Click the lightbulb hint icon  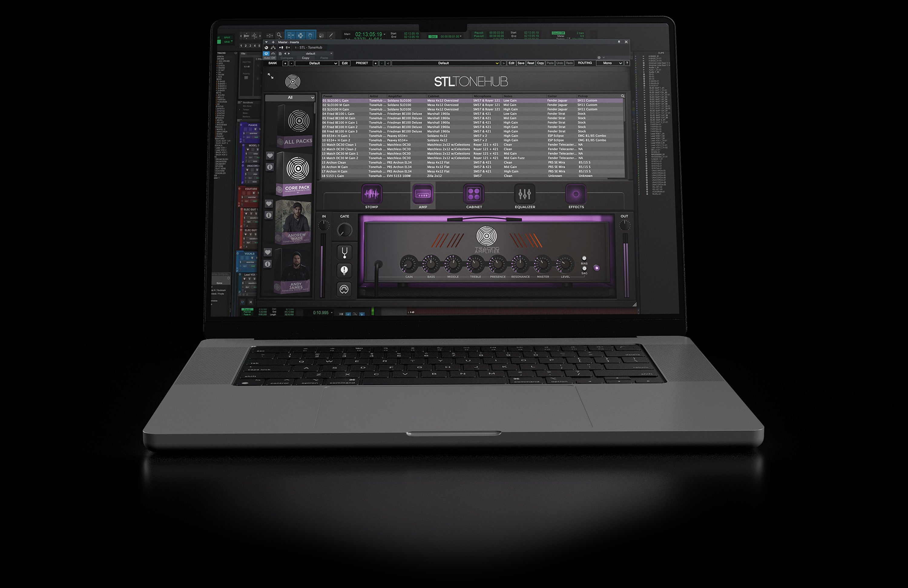pos(344,271)
